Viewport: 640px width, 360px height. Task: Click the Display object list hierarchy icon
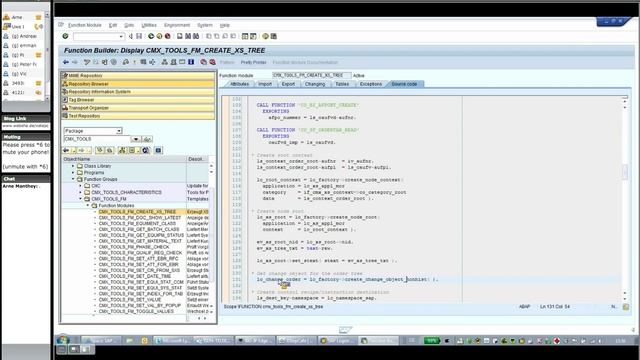pos(164,62)
